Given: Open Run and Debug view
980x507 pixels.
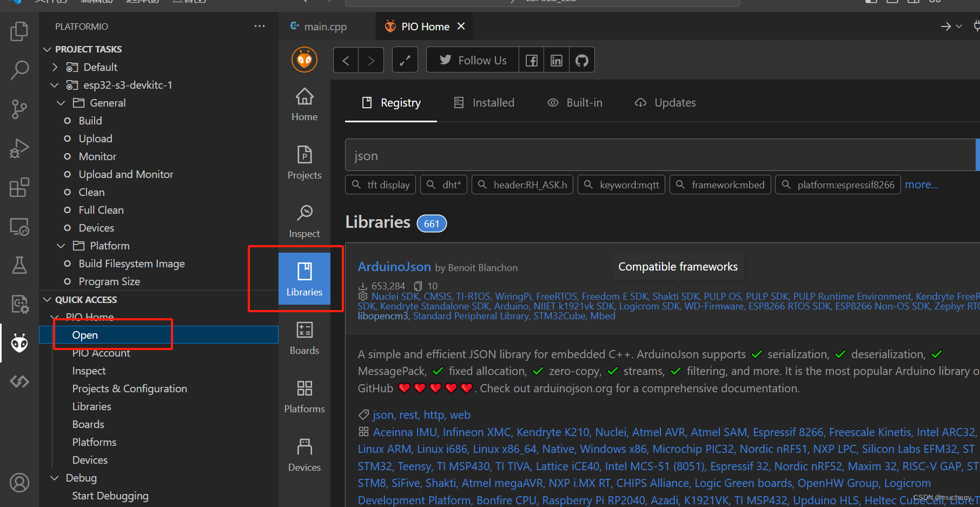Looking at the screenshot, I should 19,148.
